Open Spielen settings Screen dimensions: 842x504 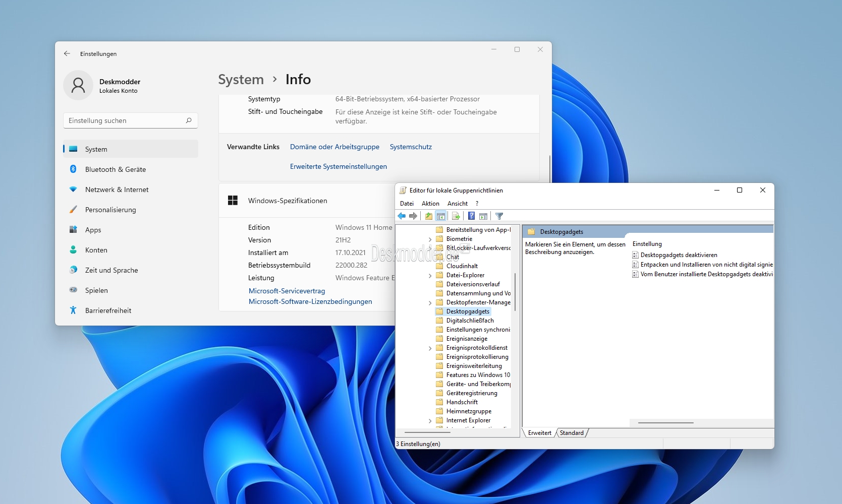coord(131,290)
